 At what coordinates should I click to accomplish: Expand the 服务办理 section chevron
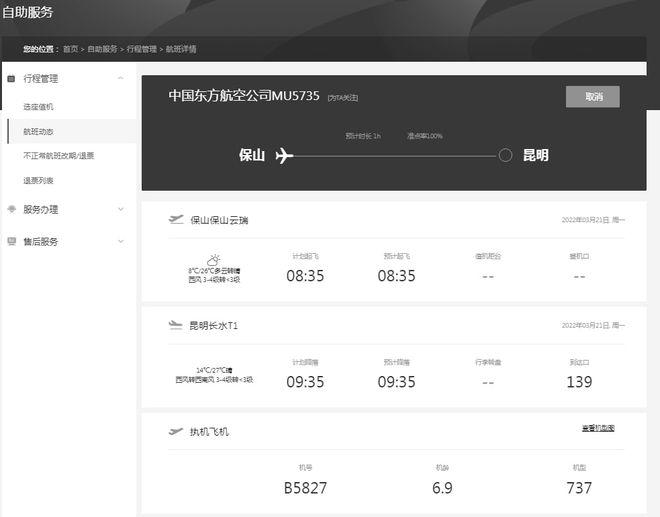click(x=121, y=210)
